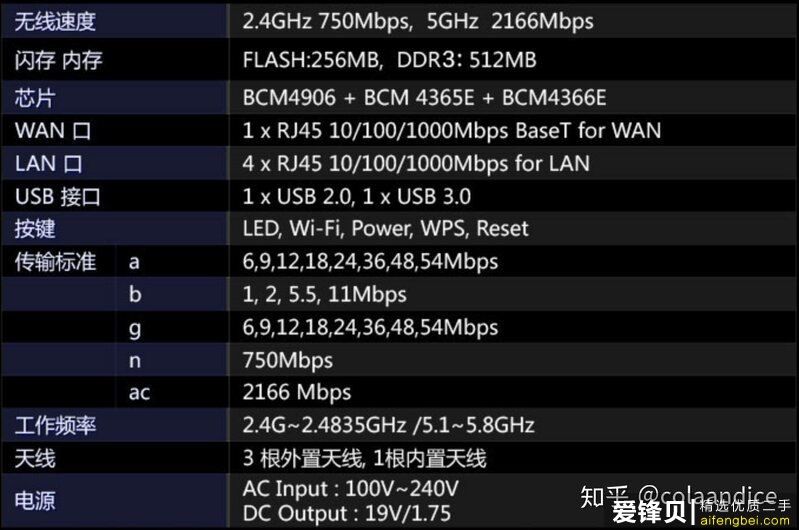Select the FLASH:256MB DDR3 512MB text

click(x=389, y=60)
